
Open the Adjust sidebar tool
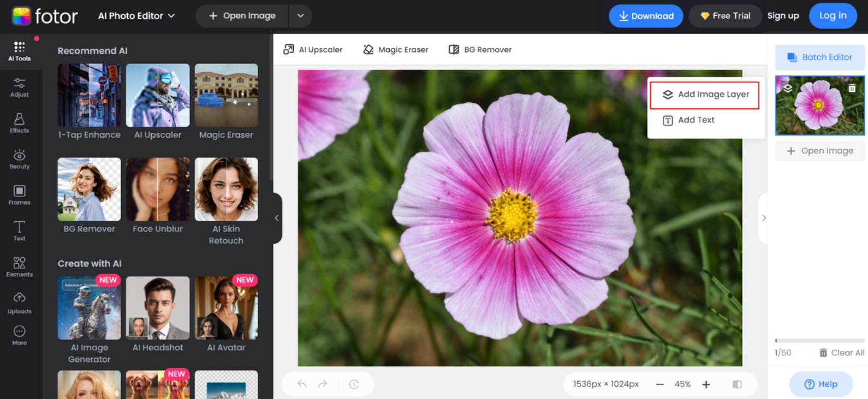[20, 87]
